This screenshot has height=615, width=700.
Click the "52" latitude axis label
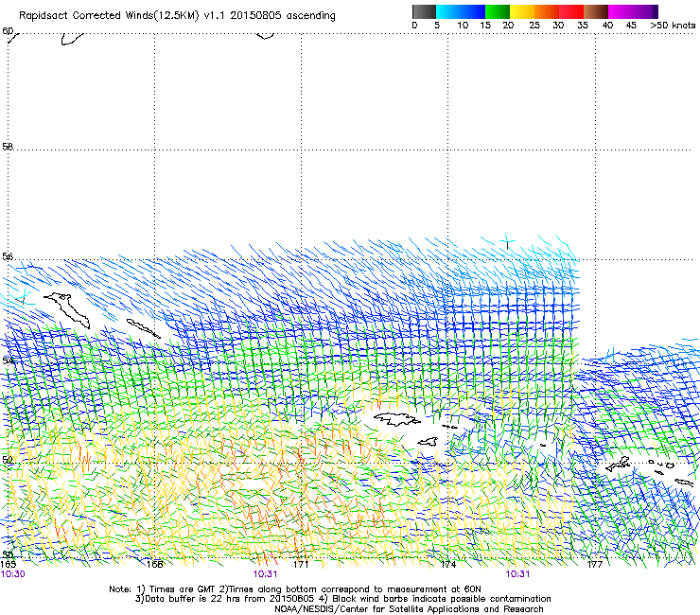(8, 460)
